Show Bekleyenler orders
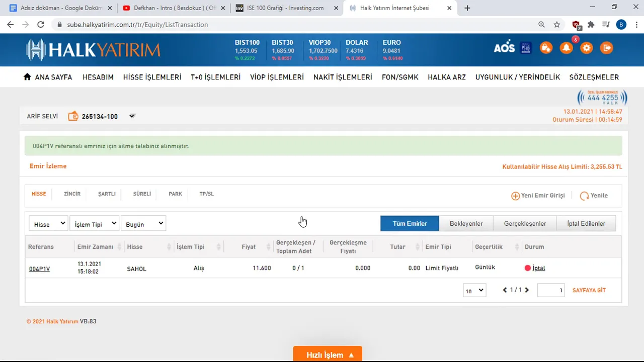This screenshot has height=362, width=644. pos(466,224)
